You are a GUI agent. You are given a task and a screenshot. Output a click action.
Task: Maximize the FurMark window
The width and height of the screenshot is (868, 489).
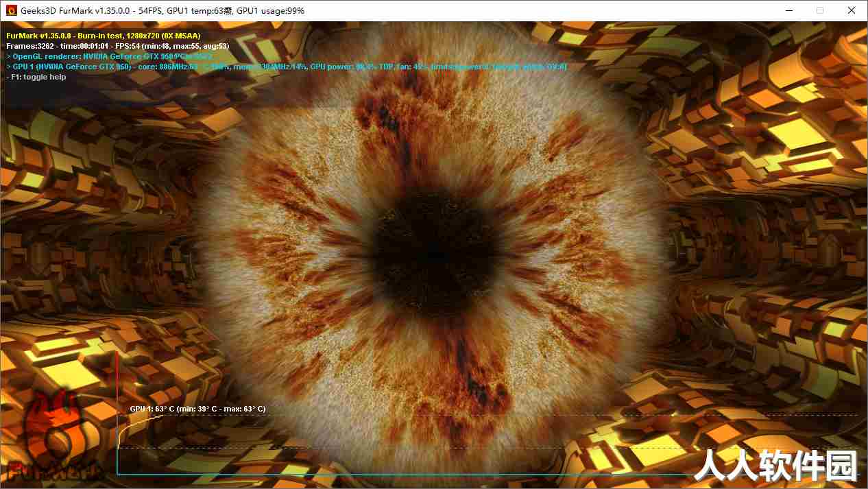[820, 10]
